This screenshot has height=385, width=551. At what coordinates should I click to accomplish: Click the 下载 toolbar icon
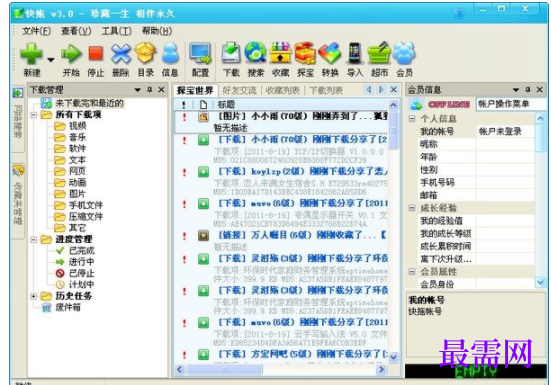231,53
